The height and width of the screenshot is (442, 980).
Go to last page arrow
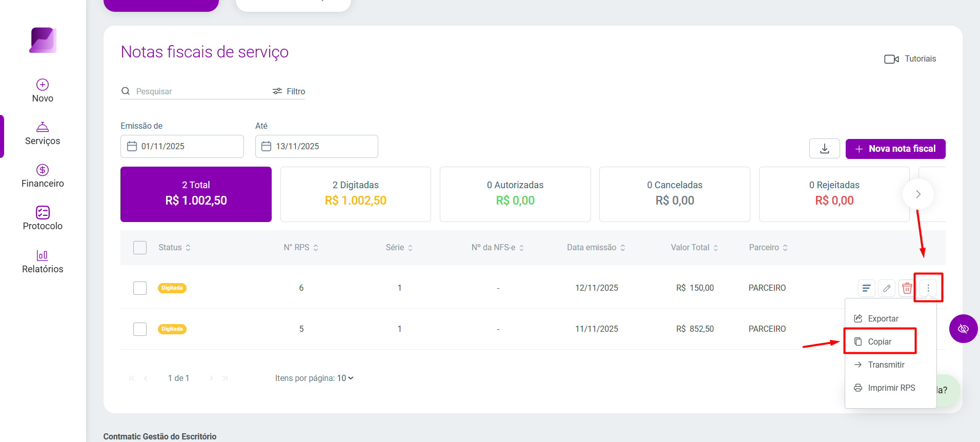tap(225, 378)
